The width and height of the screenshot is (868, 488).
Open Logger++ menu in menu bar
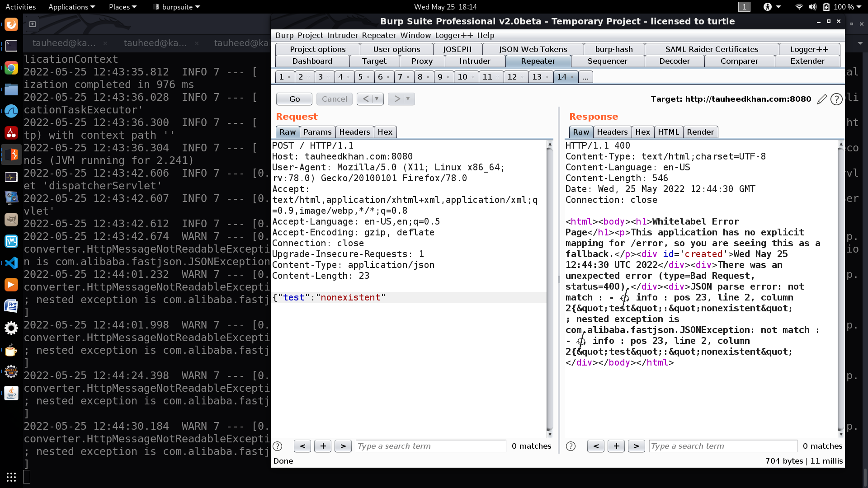coord(454,35)
